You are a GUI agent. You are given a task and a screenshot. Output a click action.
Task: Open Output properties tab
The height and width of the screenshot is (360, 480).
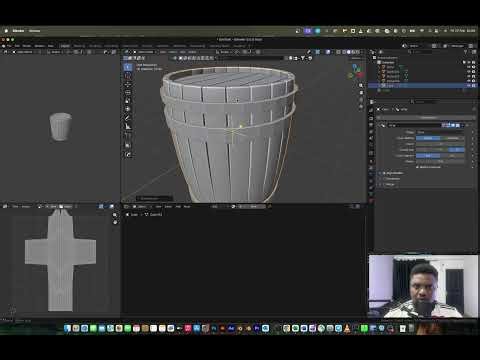(371, 125)
